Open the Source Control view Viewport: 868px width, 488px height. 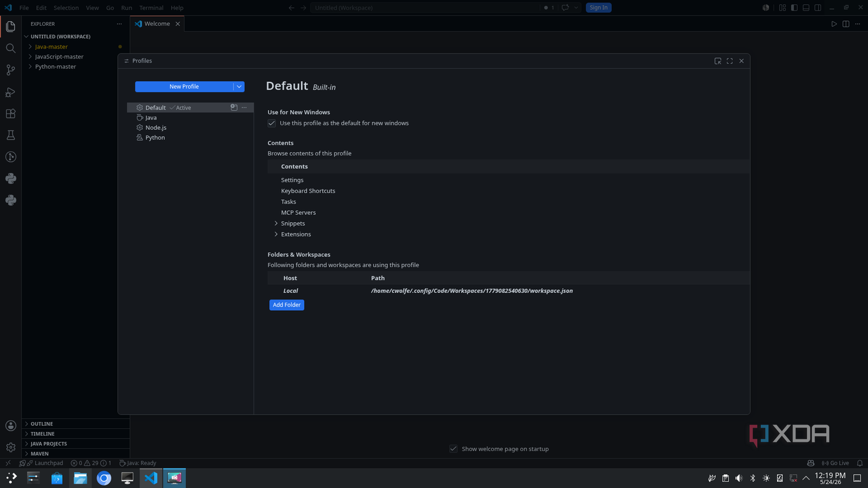click(x=10, y=70)
